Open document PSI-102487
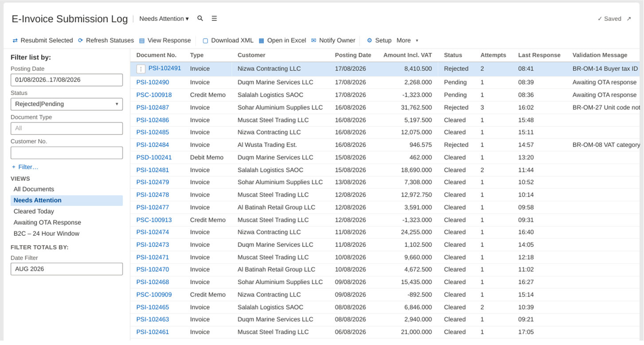Viewport: 644px width, 345px height. [153, 107]
